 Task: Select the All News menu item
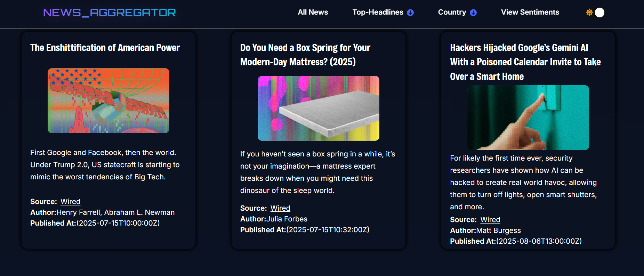tap(313, 12)
